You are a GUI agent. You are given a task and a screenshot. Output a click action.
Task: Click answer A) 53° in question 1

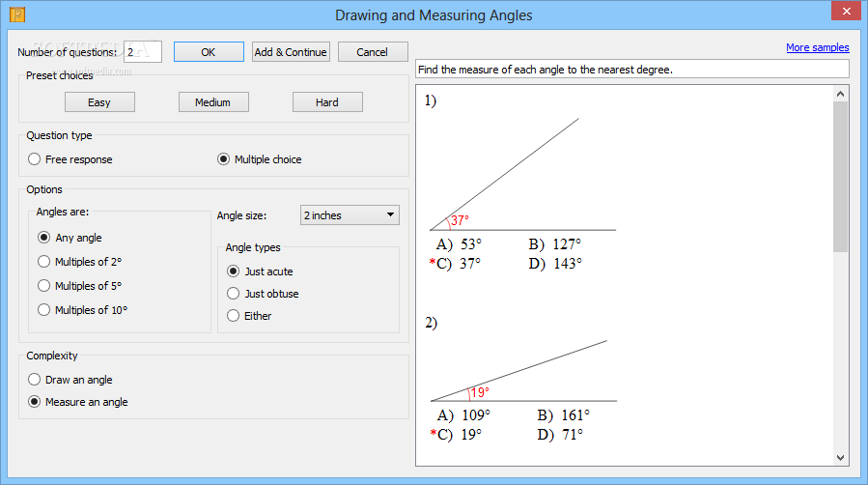[x=459, y=244]
